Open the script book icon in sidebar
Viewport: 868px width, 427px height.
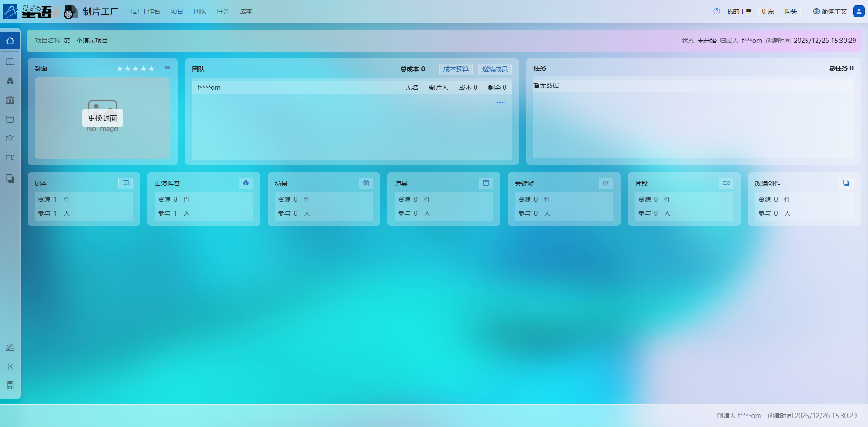pyautogui.click(x=10, y=62)
